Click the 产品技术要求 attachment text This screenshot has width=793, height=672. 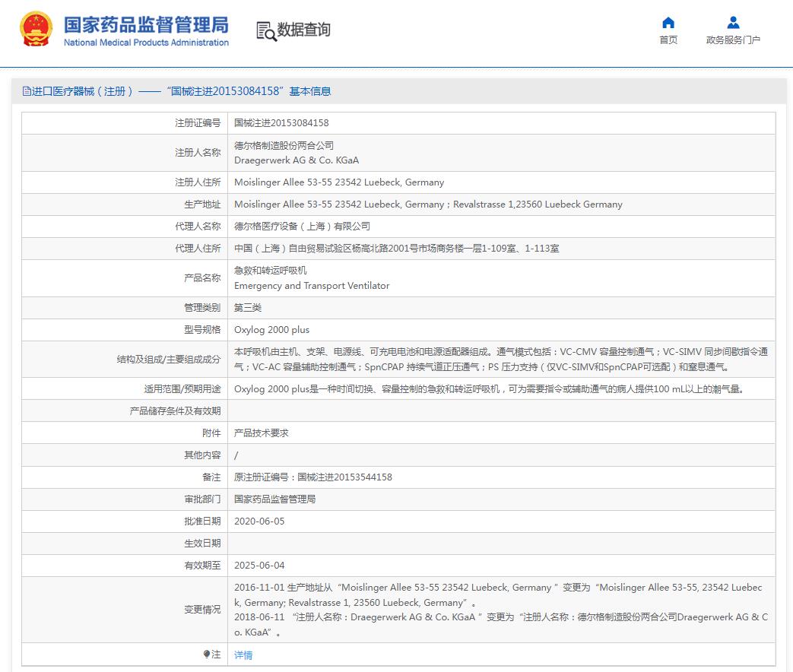pyautogui.click(x=262, y=433)
